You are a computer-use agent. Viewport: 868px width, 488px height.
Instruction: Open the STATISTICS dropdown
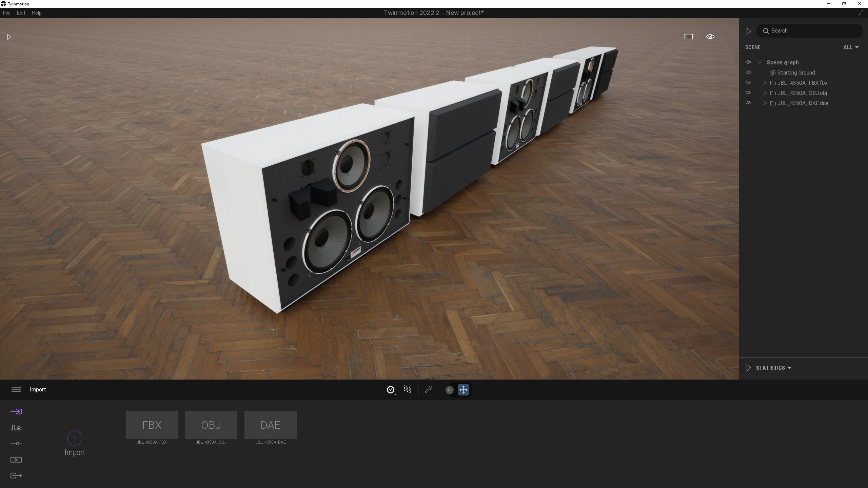[x=774, y=368]
